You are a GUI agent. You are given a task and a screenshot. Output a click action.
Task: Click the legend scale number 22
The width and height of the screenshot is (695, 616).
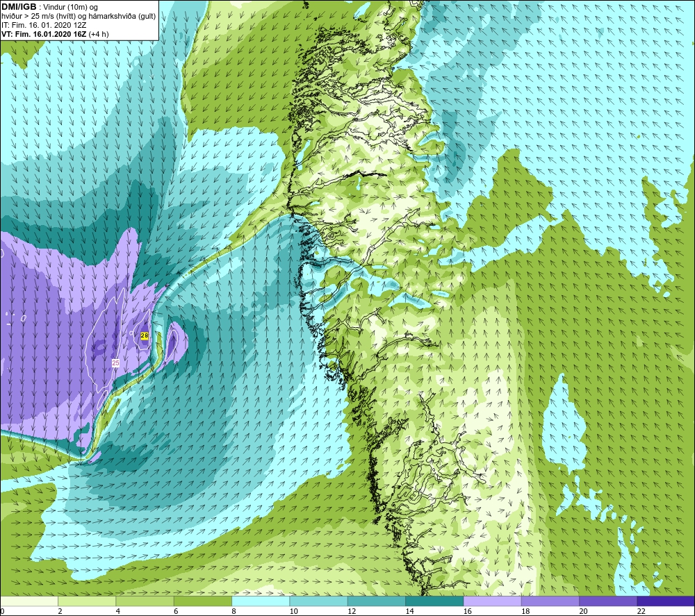[641, 611]
